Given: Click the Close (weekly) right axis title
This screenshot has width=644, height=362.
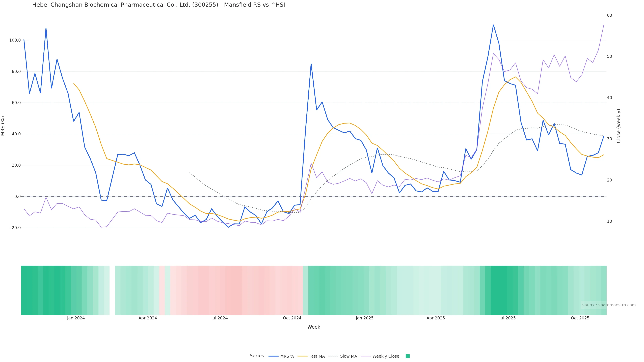Looking at the screenshot, I should [619, 126].
